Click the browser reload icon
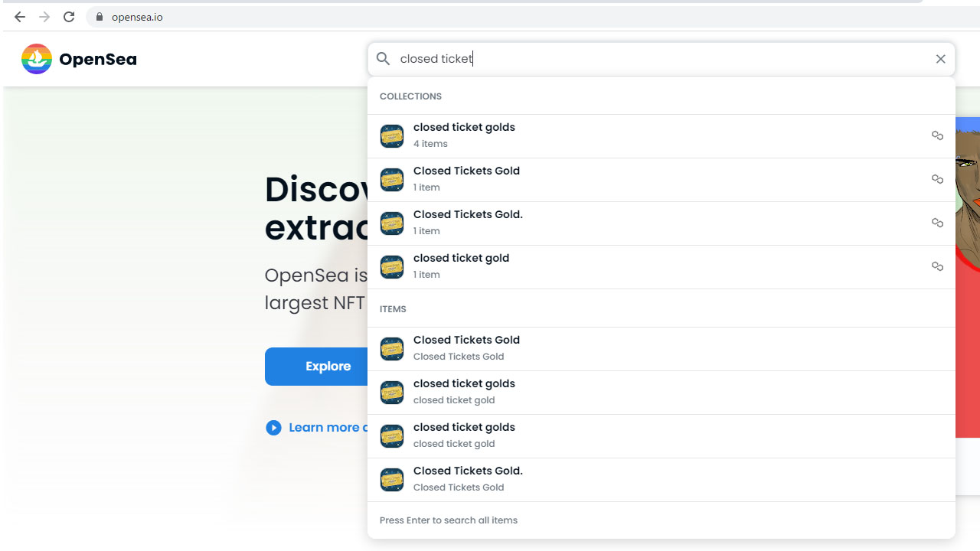 click(x=68, y=15)
